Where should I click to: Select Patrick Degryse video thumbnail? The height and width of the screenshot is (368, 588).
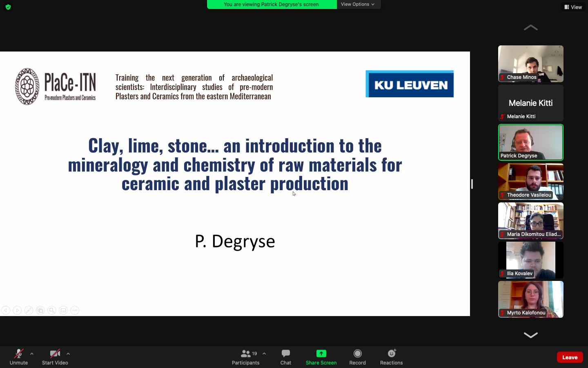(x=531, y=142)
